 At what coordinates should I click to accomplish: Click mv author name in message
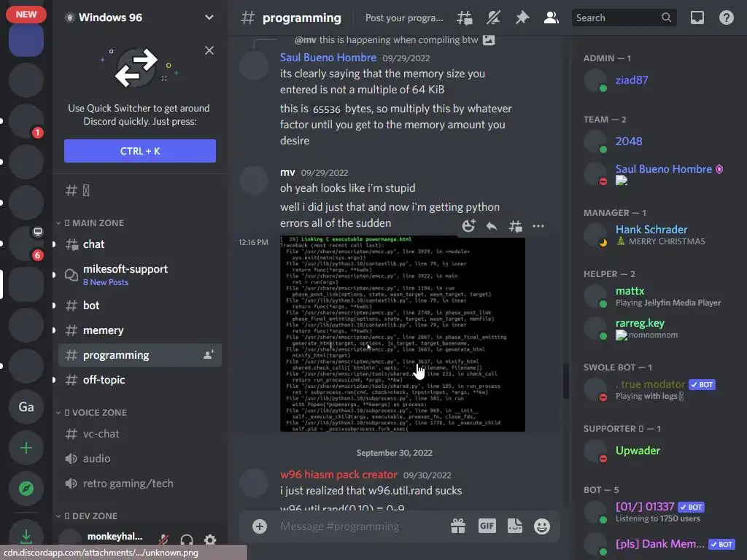tap(287, 172)
